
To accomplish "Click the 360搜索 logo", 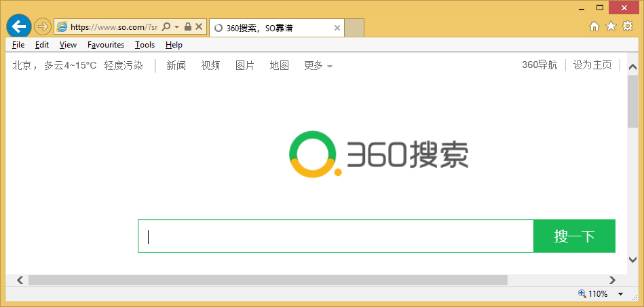I will (378, 153).
